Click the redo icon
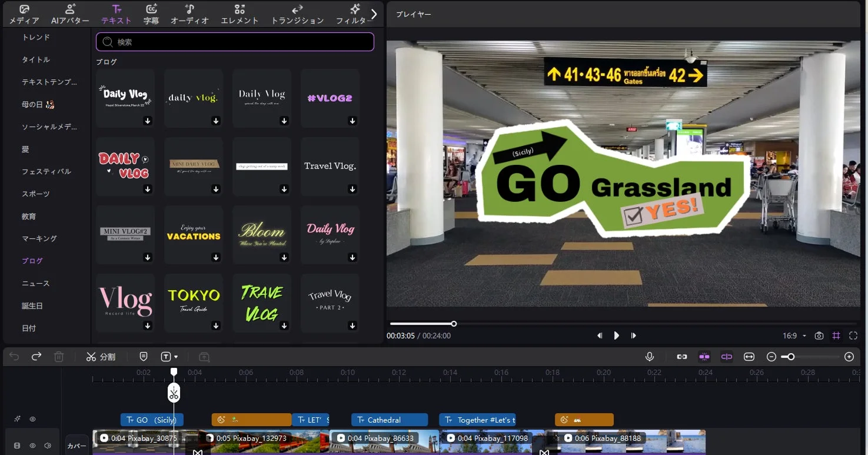Image resolution: width=868 pixels, height=455 pixels. pyautogui.click(x=36, y=356)
